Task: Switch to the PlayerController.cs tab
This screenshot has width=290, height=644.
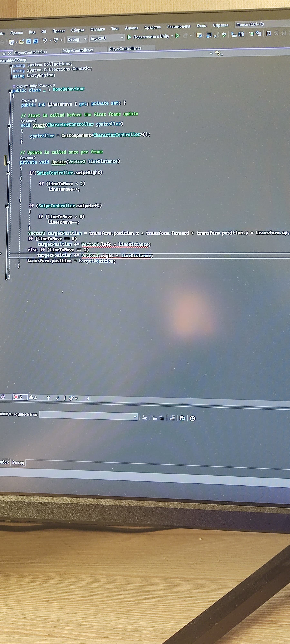Action: (x=125, y=48)
